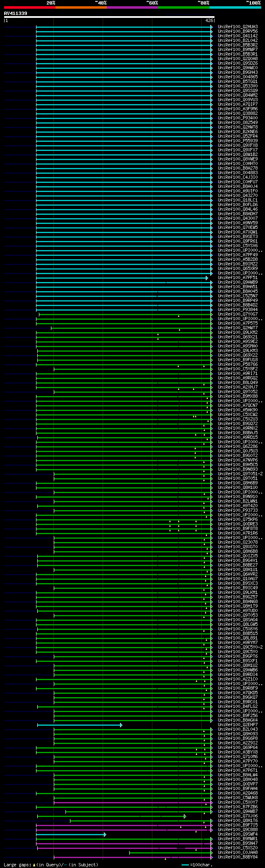The image size is (265, 868).
Task: Select hit label UniRef100_C5XCW2
Action: (238, 415)
